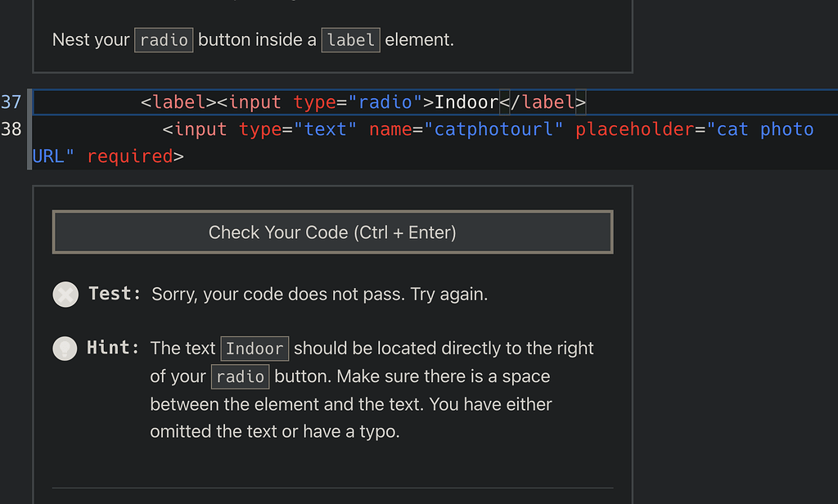Click the failed test X icon

tap(65, 294)
